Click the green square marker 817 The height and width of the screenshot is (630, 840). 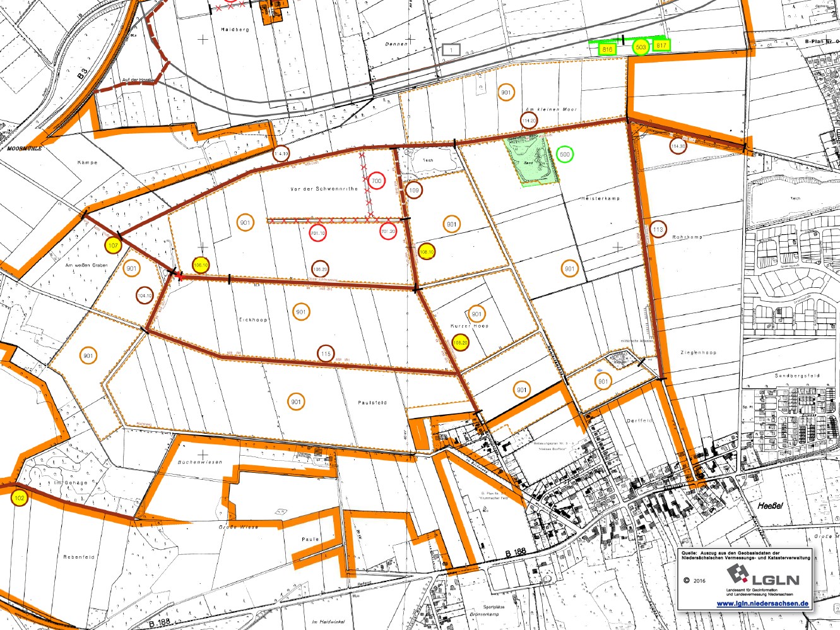point(661,45)
